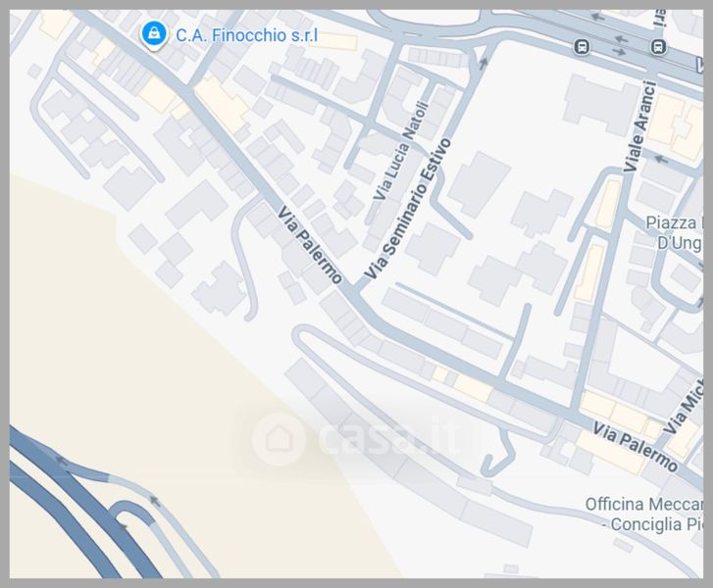Screen dimensions: 713x588
Task: Click the one-way arrow atop Via Seminario Estivo
Action: [484, 63]
